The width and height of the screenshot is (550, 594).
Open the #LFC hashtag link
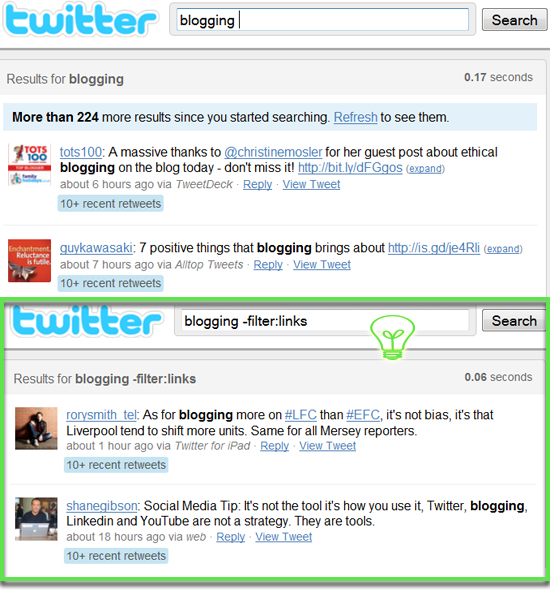pyautogui.click(x=300, y=415)
